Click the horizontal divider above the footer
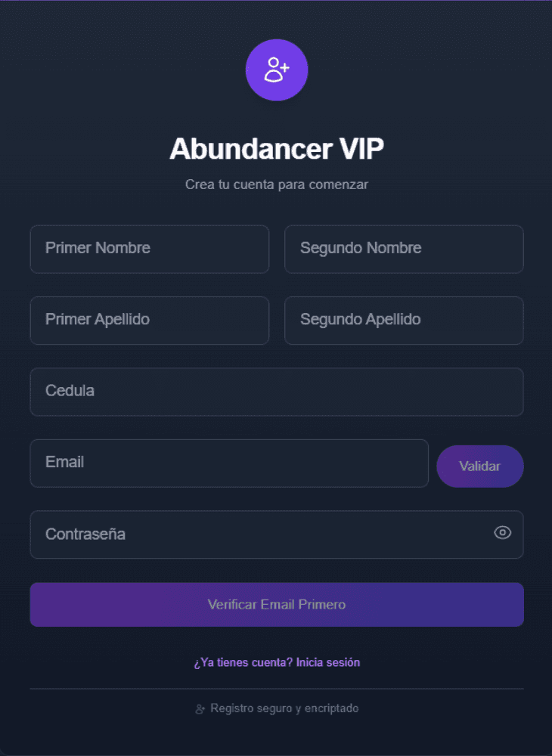Screen dimensions: 552x756 [x=277, y=689]
